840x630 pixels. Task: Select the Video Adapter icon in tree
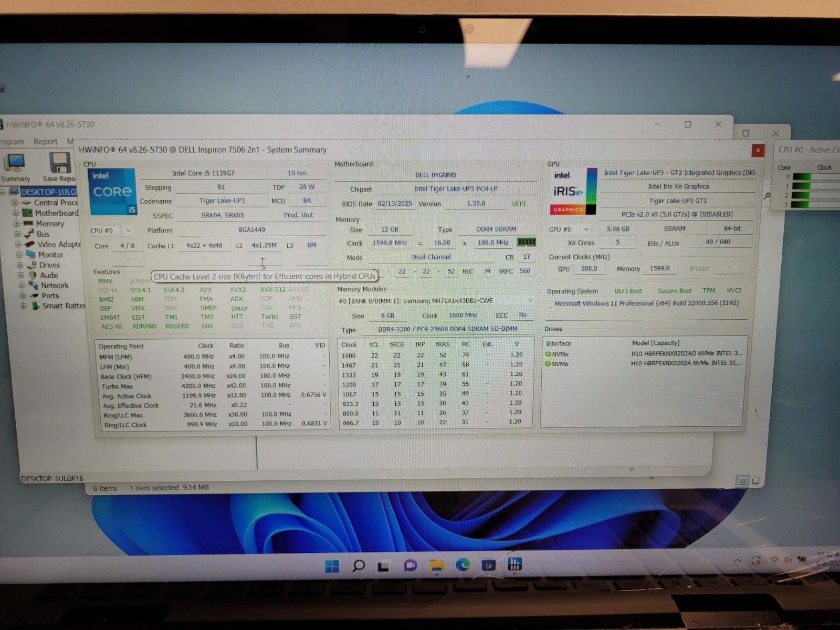30,244
